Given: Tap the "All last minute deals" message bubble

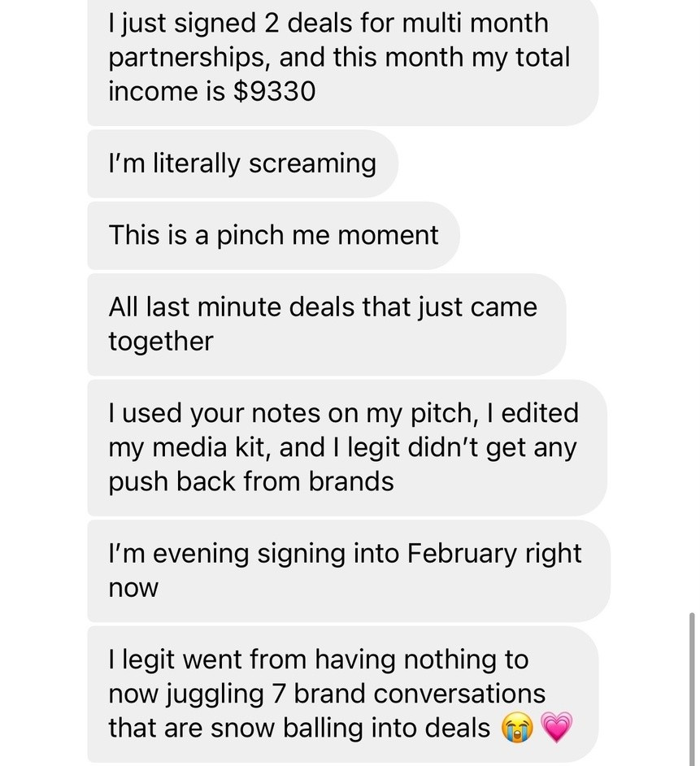Looking at the screenshot, I should coord(327,324).
